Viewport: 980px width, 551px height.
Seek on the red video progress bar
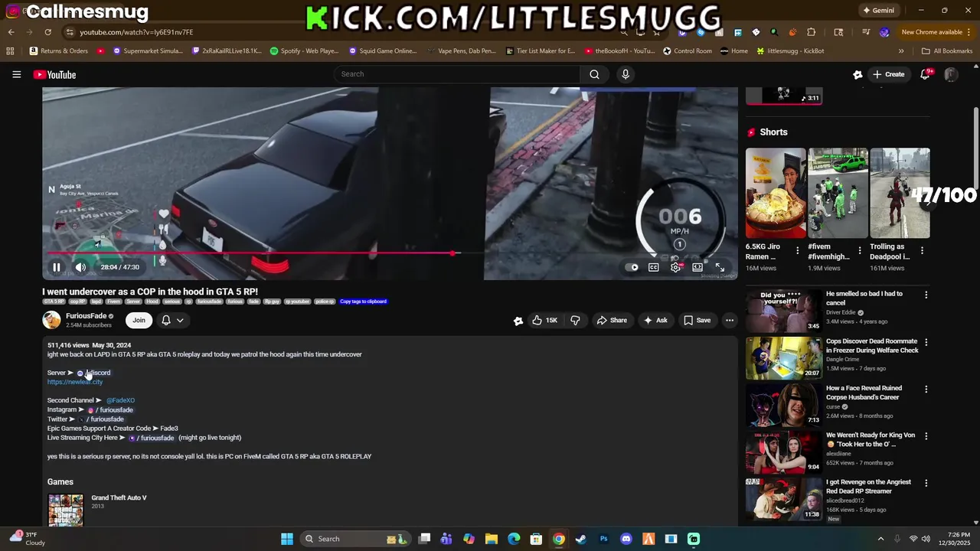[390, 253]
